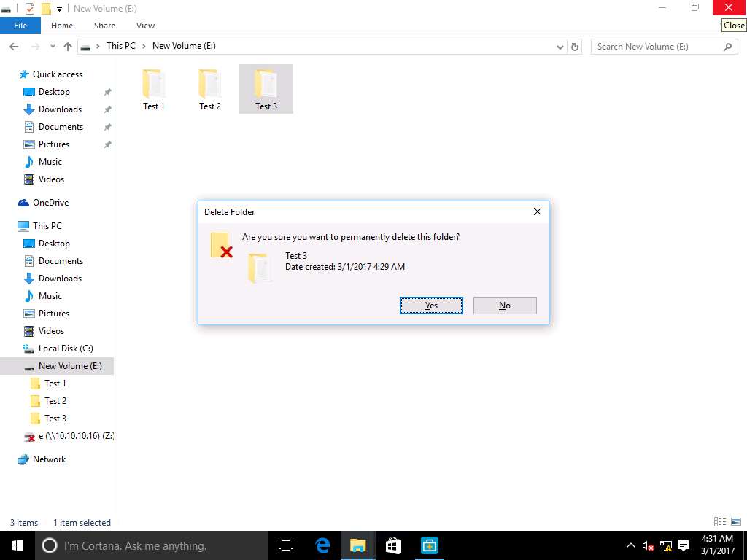Open Pictures under This PC
This screenshot has height=560, width=747.
pyautogui.click(x=54, y=314)
